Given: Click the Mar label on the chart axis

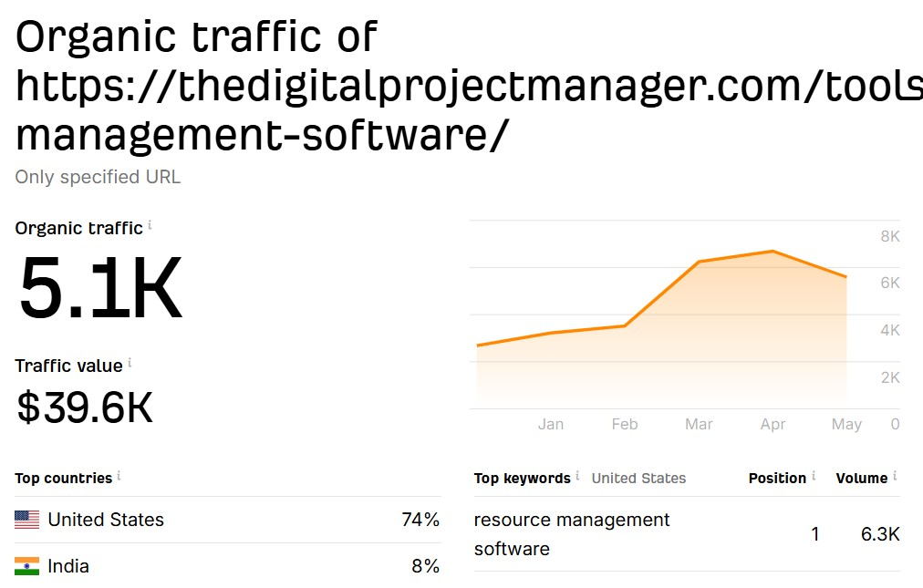Looking at the screenshot, I should coord(699,425).
